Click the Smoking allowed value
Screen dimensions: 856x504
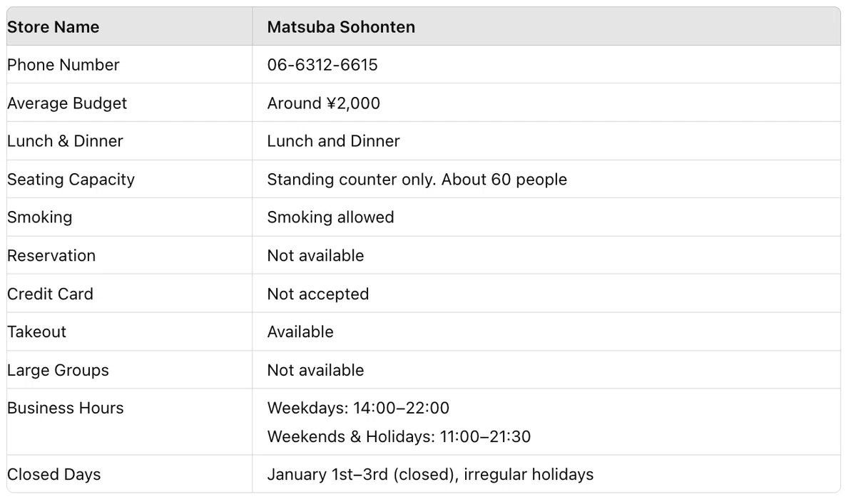tap(330, 217)
